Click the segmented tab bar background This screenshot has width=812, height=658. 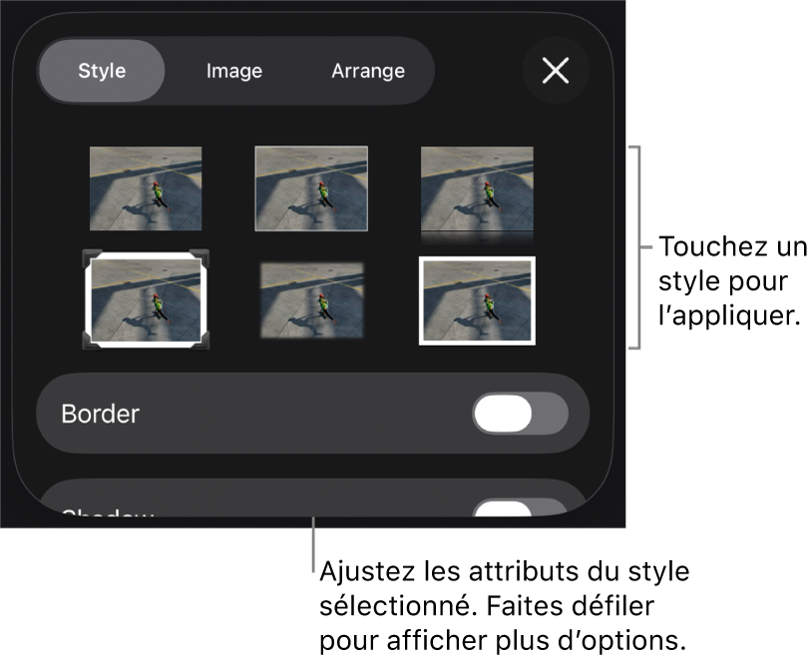point(235,71)
